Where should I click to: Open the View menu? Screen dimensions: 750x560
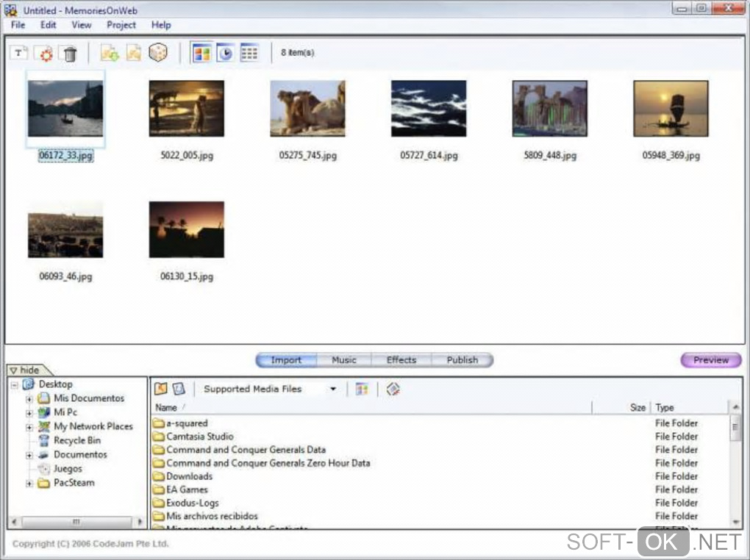tap(82, 25)
